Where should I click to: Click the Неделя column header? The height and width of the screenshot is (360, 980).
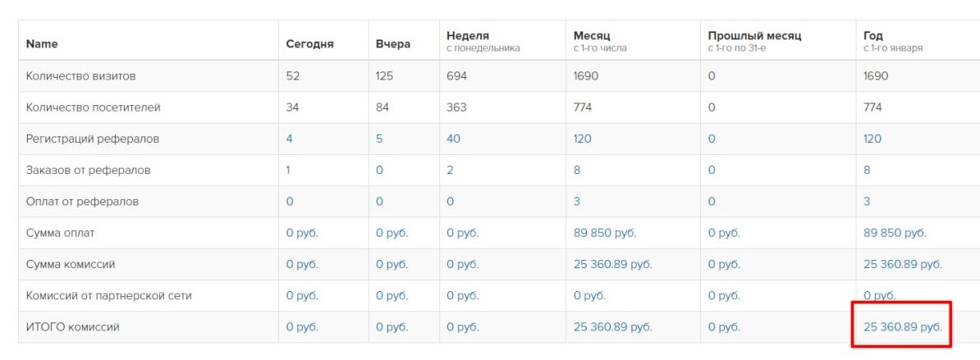(468, 36)
